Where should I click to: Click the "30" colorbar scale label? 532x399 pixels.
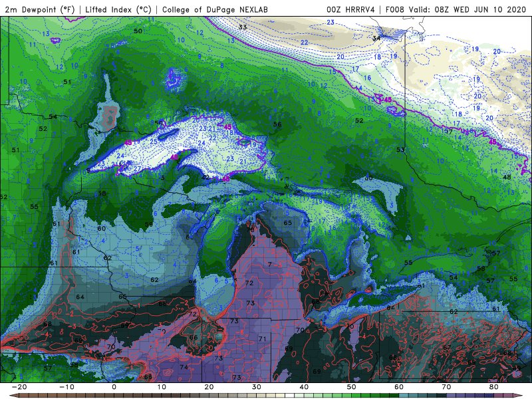click(x=257, y=387)
